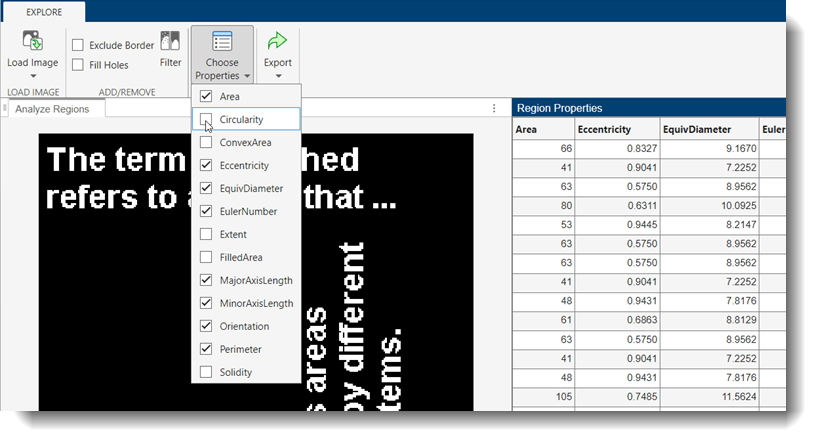Click Eccentricity value 0.6863
Screen dimensions: 819x444
[x=617, y=320]
